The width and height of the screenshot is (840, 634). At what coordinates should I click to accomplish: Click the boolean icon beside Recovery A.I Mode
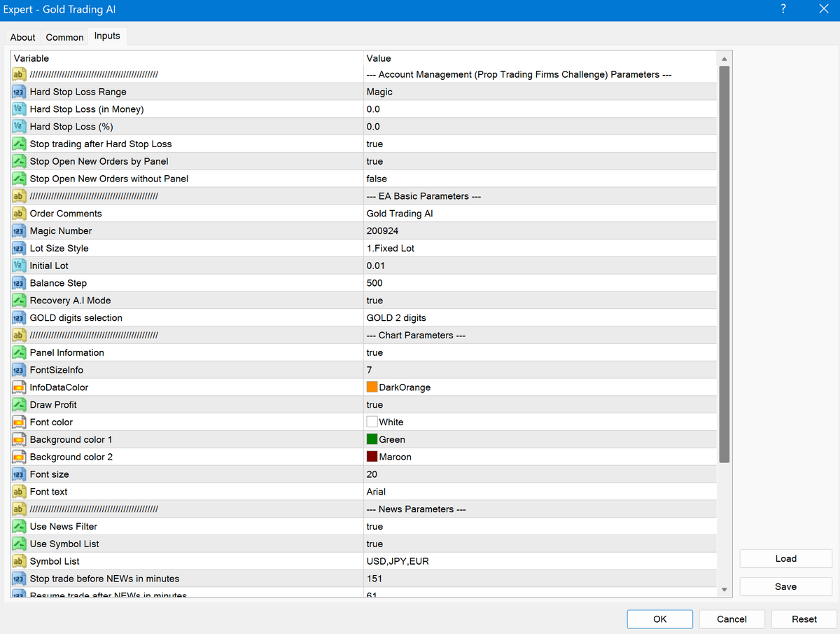click(x=19, y=301)
